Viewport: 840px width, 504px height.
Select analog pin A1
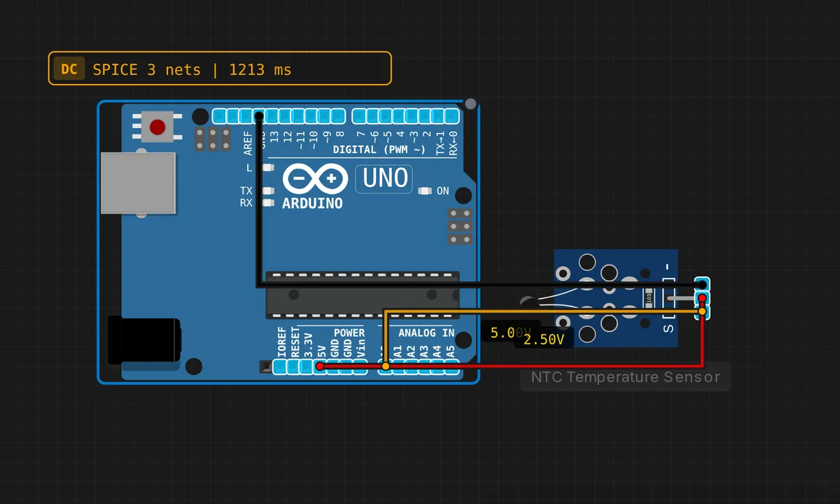pyautogui.click(x=399, y=367)
